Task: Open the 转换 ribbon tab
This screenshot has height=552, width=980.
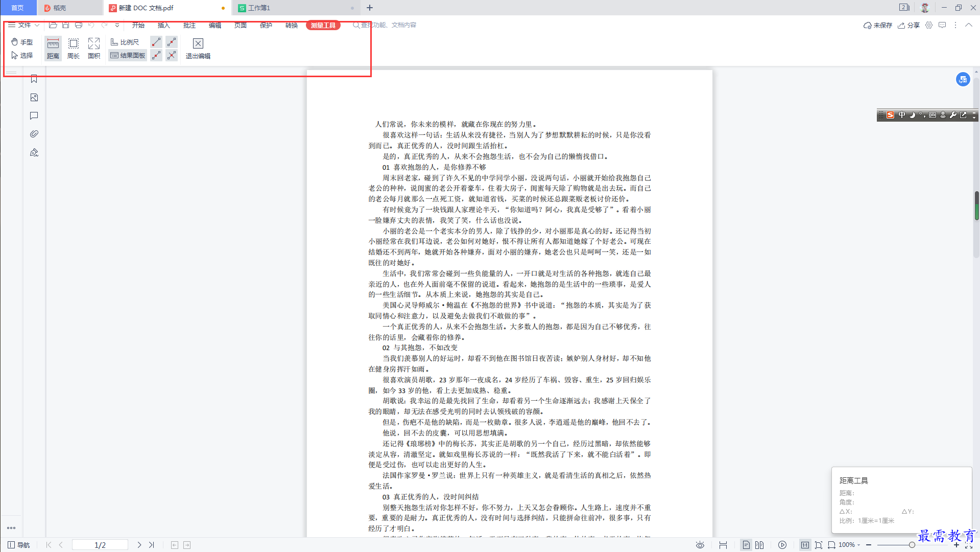Action: 292,25
